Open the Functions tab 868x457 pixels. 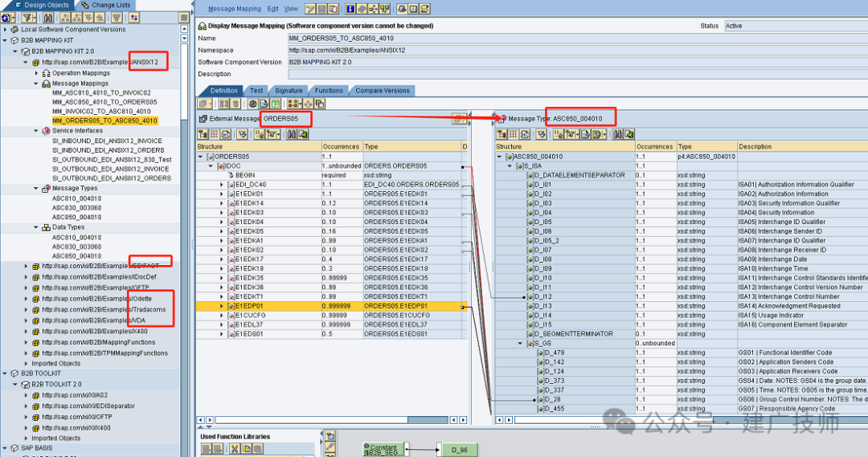tap(329, 91)
